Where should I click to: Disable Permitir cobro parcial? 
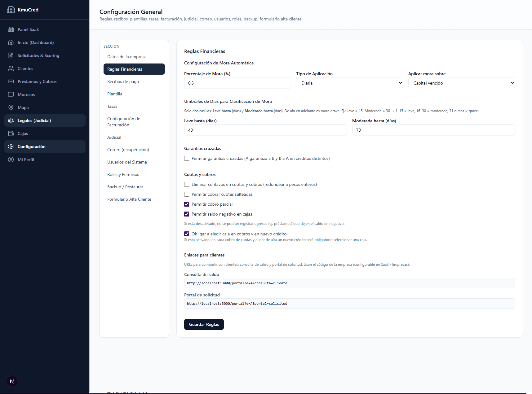click(187, 204)
